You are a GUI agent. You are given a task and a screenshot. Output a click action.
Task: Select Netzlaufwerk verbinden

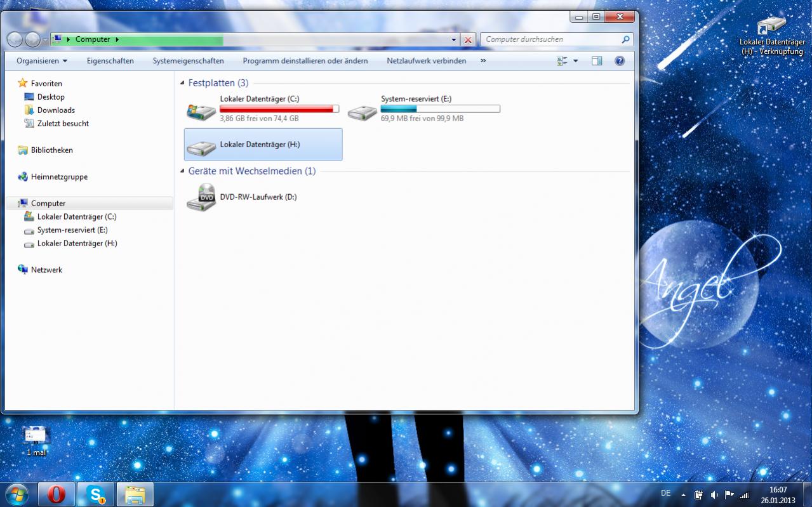427,61
